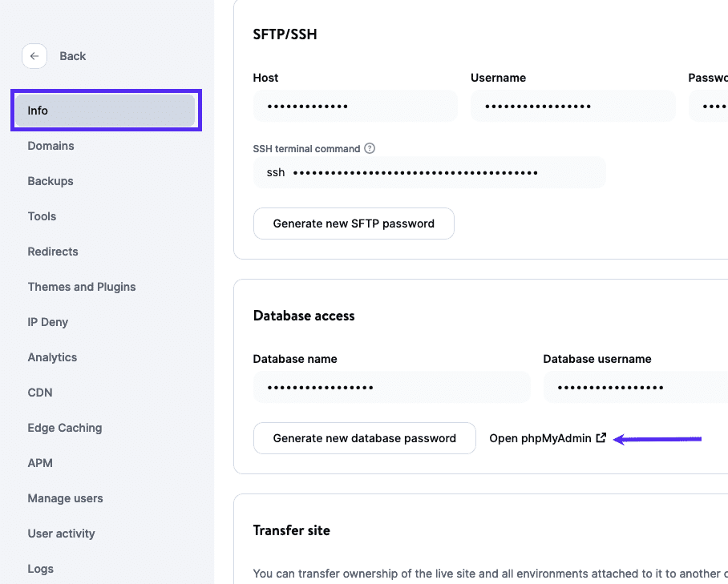Select IP Deny in sidebar
The image size is (728, 584).
coord(48,322)
